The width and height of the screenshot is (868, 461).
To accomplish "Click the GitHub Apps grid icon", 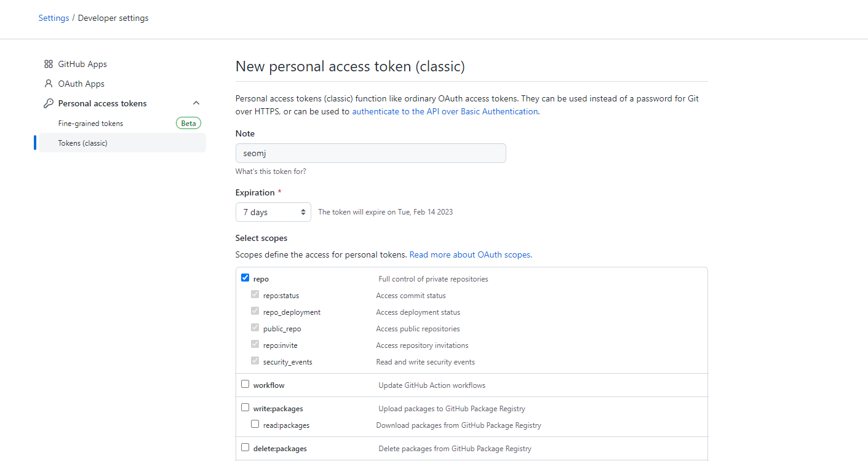I will (x=49, y=64).
